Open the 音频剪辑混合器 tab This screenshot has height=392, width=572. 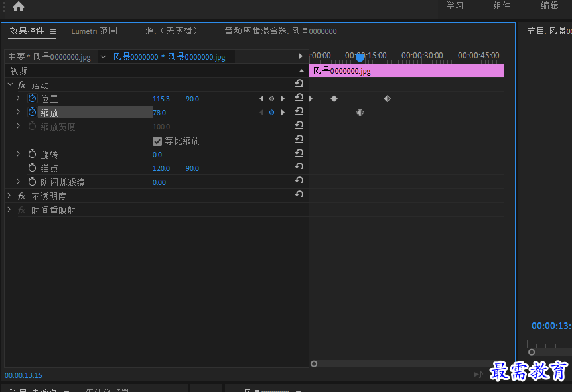(280, 31)
